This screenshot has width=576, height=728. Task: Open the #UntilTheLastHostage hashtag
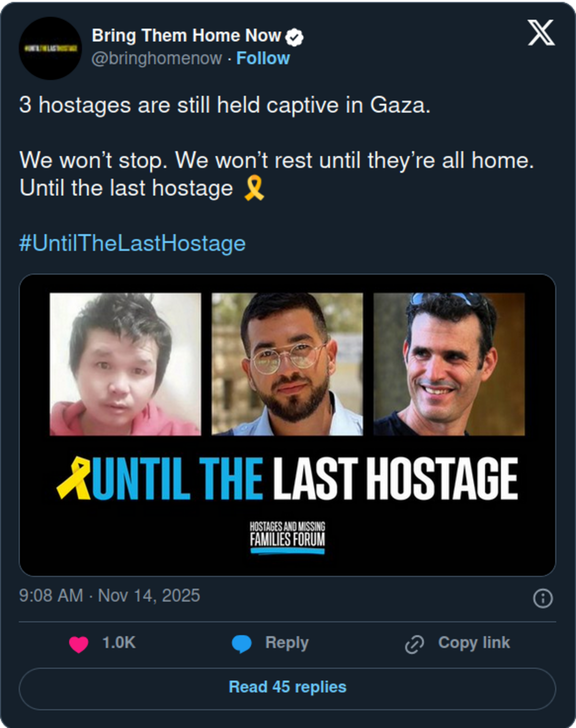[x=132, y=243]
